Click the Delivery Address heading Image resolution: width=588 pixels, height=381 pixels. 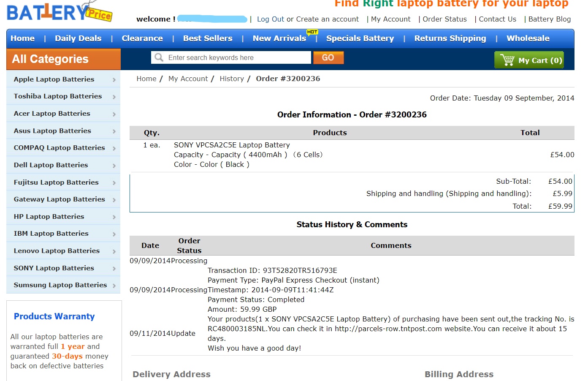pyautogui.click(x=171, y=374)
